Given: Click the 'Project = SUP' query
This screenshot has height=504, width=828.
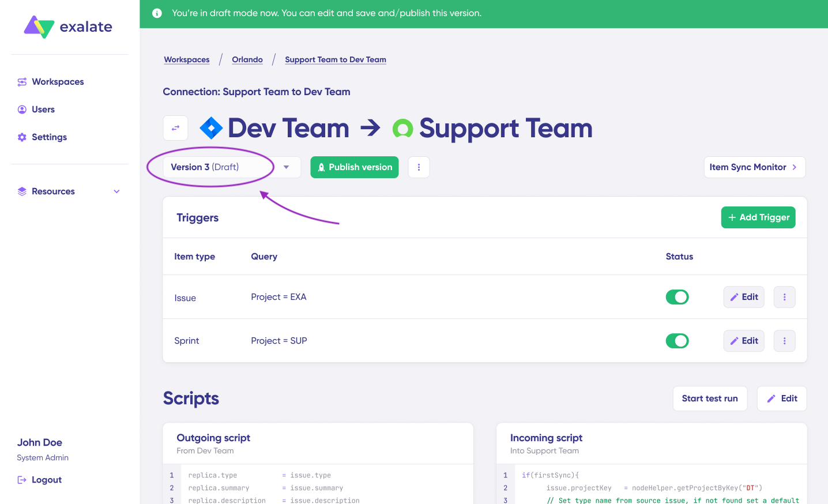Looking at the screenshot, I should [x=279, y=341].
